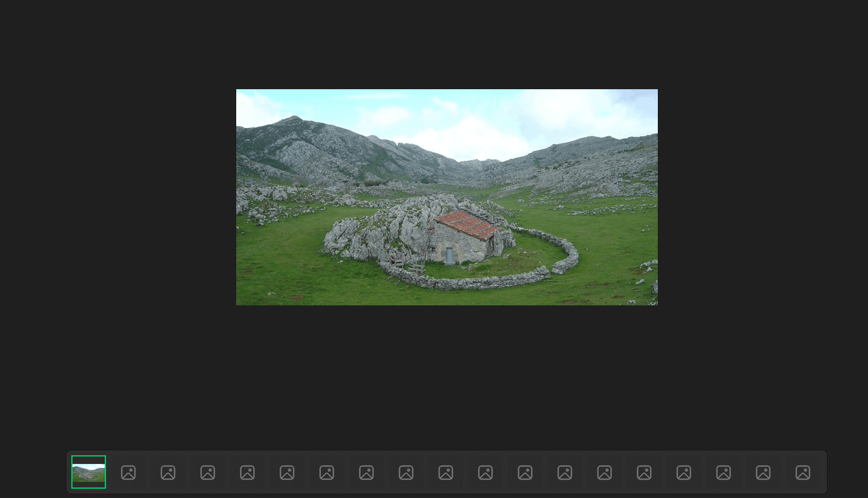The height and width of the screenshot is (498, 868).
Task: Open the first placeholder thumbnail after the landscape
Action: pyautogui.click(x=128, y=473)
